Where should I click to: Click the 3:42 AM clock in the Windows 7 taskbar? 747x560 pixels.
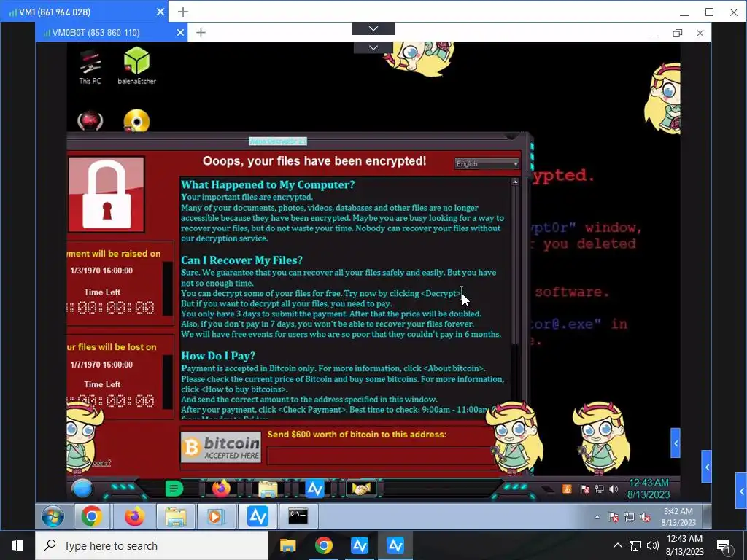pos(678,517)
